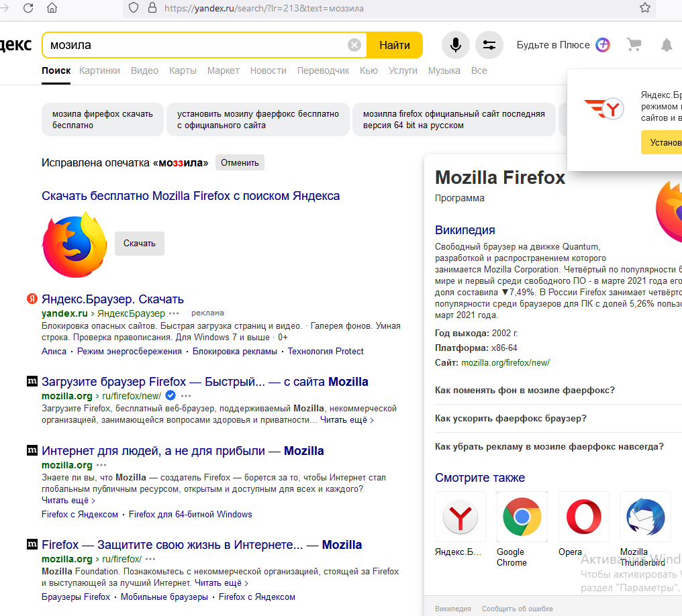Select suggestion мозила фирефох скачать бесплатно
The width and height of the screenshot is (682, 616).
pyautogui.click(x=103, y=119)
